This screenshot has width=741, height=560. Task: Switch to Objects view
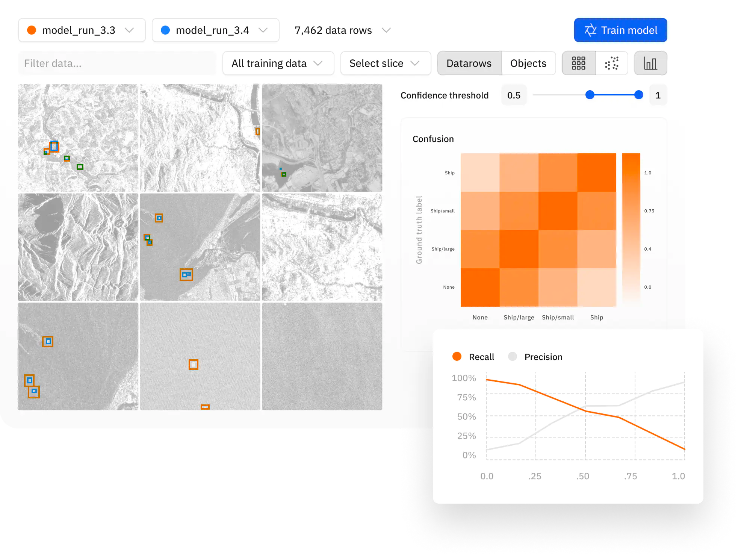[x=528, y=63]
